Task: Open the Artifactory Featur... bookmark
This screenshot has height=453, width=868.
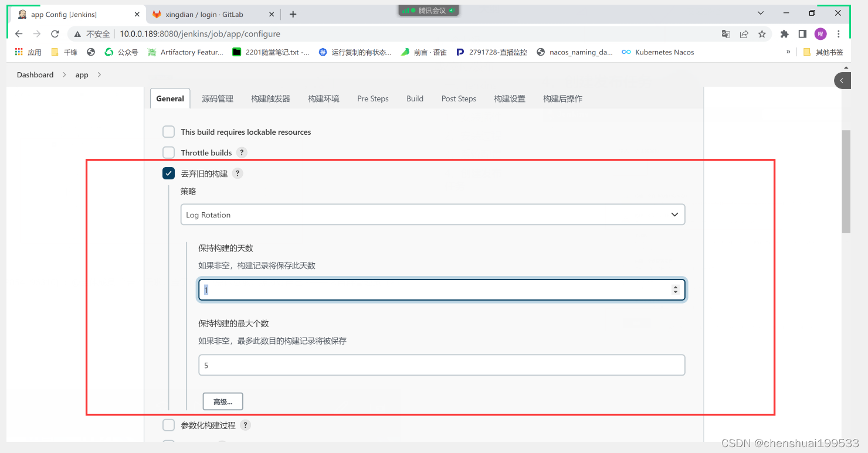Action: [185, 52]
